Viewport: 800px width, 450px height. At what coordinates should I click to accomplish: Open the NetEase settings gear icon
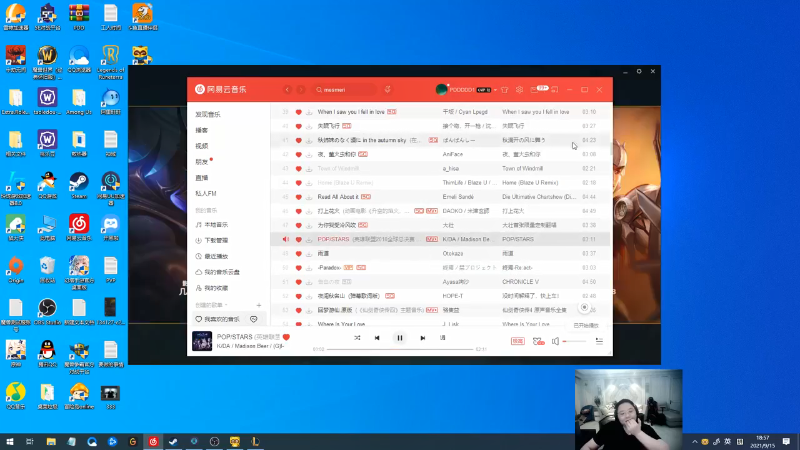pos(519,90)
